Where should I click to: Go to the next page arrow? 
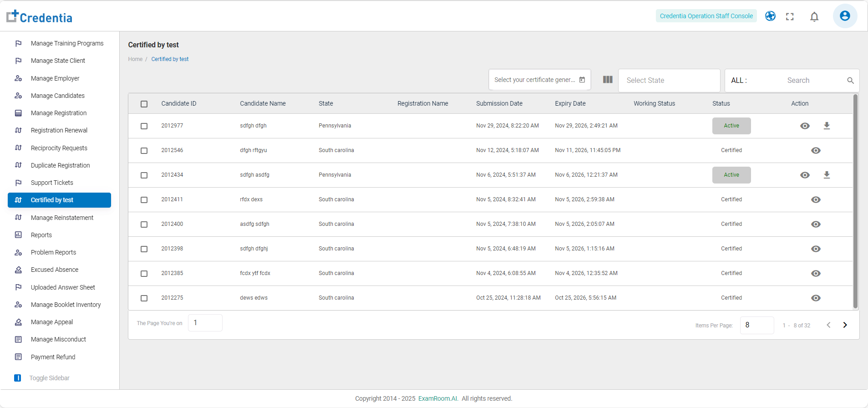pos(845,325)
